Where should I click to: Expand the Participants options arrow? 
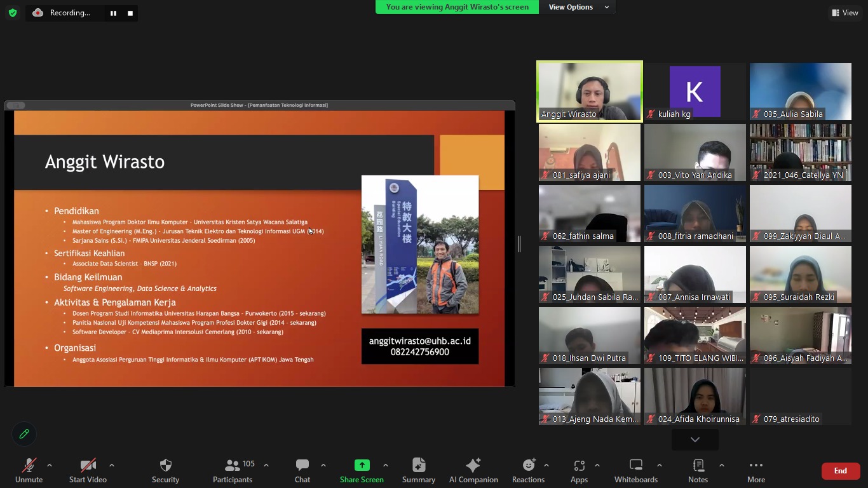[266, 465]
